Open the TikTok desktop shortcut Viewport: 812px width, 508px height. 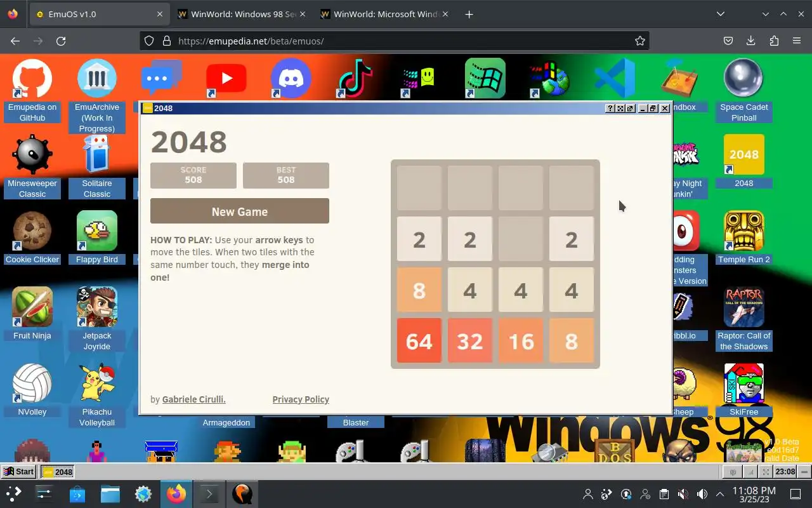pos(356,78)
